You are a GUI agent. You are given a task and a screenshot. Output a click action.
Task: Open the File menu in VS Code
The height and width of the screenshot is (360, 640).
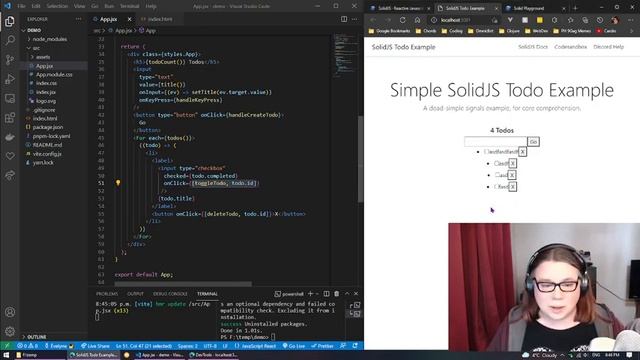click(21, 6)
